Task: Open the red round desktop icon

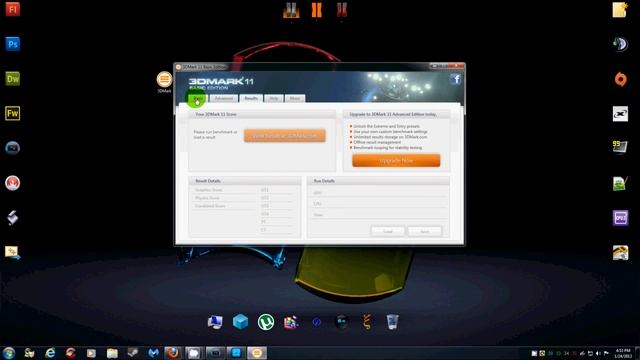Action: [13, 183]
